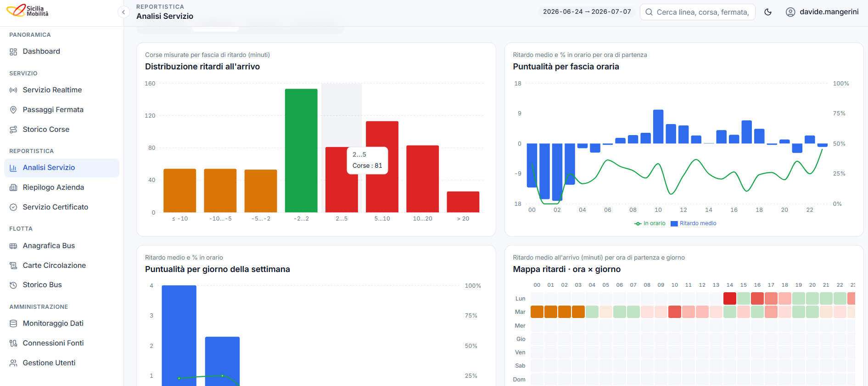The height and width of the screenshot is (386, 868).
Task: Open Storico Corse
Action: (x=62, y=130)
